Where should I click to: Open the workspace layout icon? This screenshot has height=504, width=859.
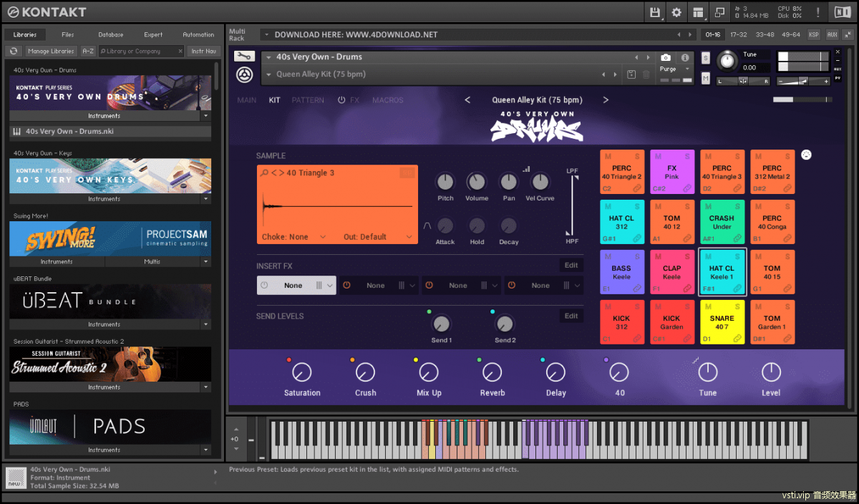tap(698, 12)
